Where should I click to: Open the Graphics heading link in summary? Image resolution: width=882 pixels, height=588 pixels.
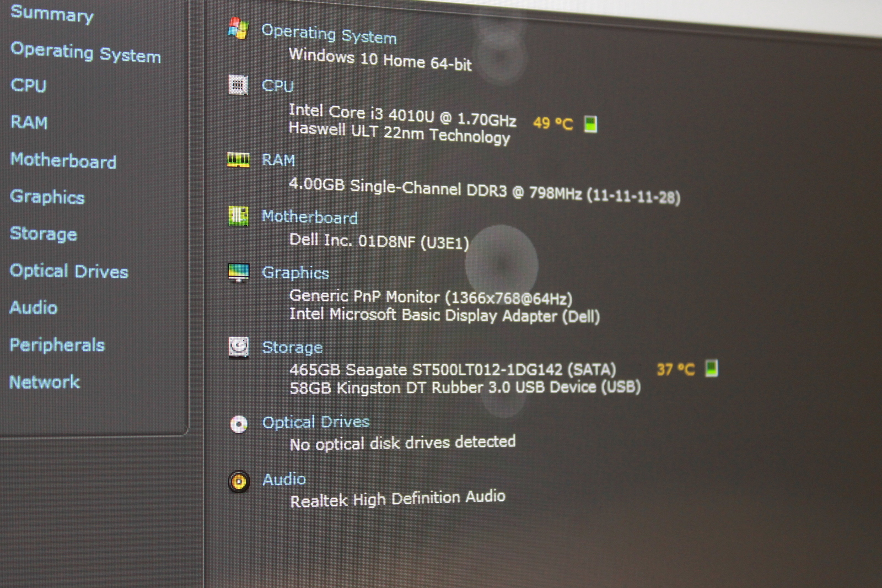295,273
